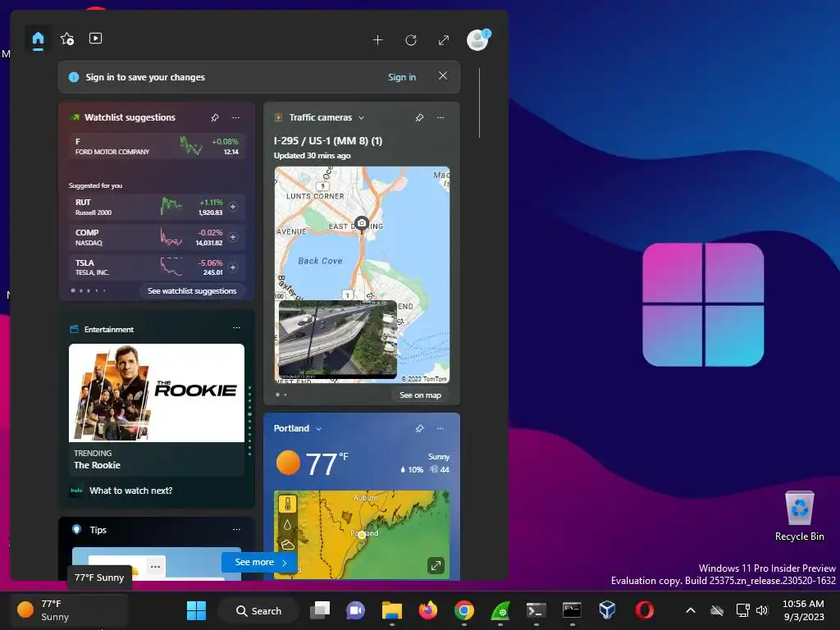The width and height of the screenshot is (840, 630).
Task: Launch Opera browser from taskbar
Action: [x=644, y=610]
